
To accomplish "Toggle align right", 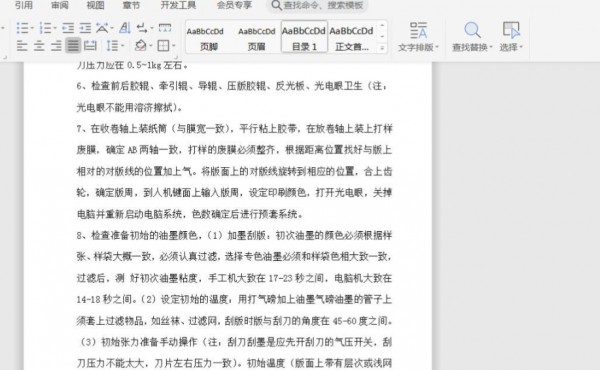I will 56,46.
